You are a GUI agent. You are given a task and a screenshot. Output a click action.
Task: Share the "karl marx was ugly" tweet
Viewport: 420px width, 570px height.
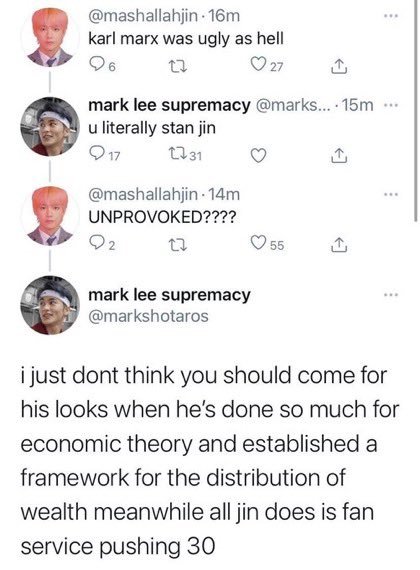click(339, 67)
